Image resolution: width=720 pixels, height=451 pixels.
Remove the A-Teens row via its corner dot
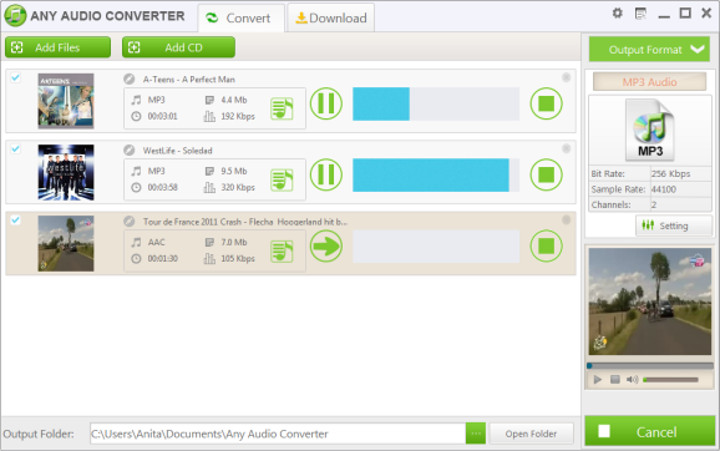(x=566, y=77)
